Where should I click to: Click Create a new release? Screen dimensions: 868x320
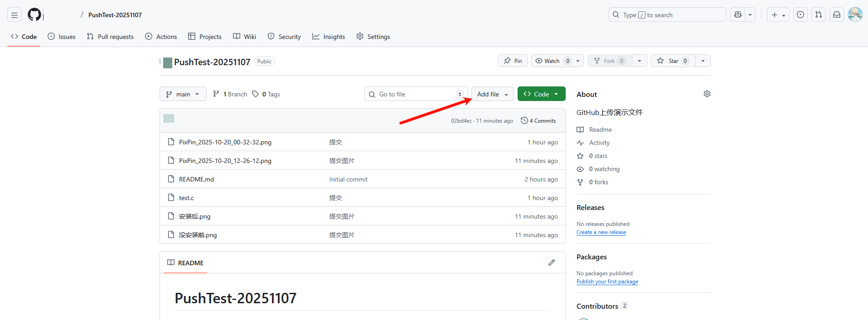tap(601, 232)
